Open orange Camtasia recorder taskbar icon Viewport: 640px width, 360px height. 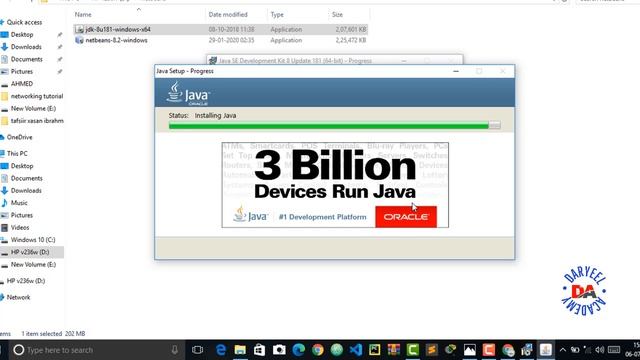click(x=489, y=350)
